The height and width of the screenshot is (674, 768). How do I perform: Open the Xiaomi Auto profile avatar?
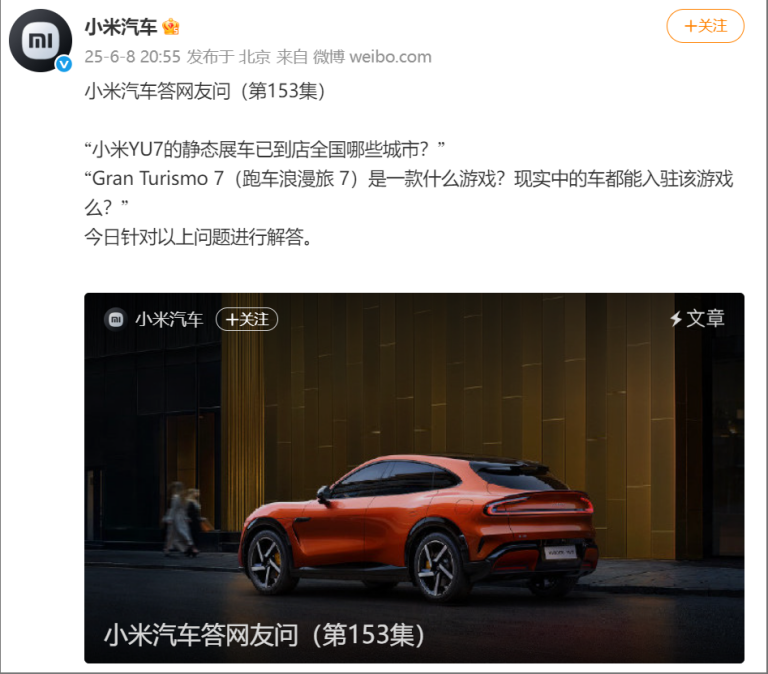[x=40, y=40]
